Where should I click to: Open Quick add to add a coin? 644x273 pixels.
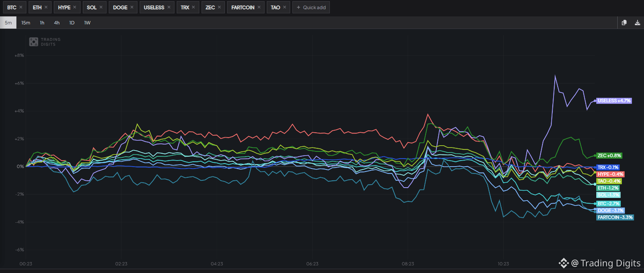pyautogui.click(x=311, y=7)
